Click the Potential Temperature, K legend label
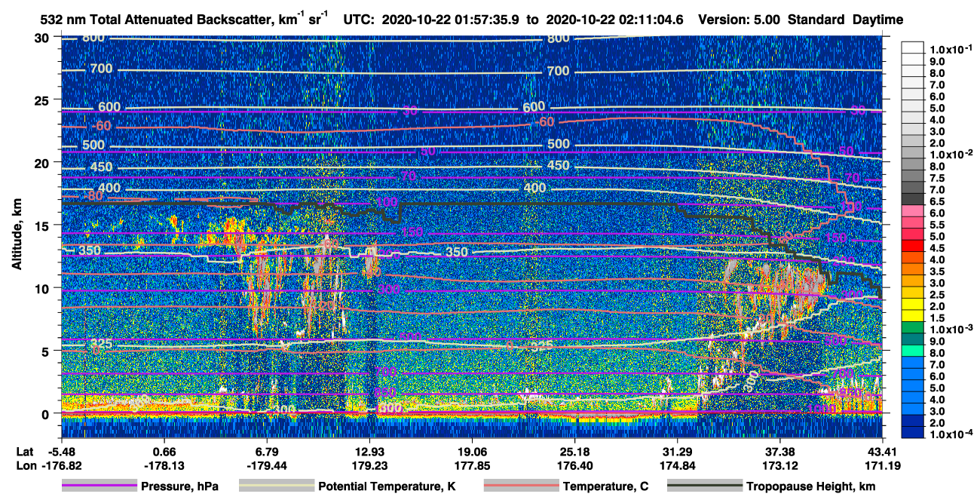This screenshot has width=980, height=503. tap(387, 486)
